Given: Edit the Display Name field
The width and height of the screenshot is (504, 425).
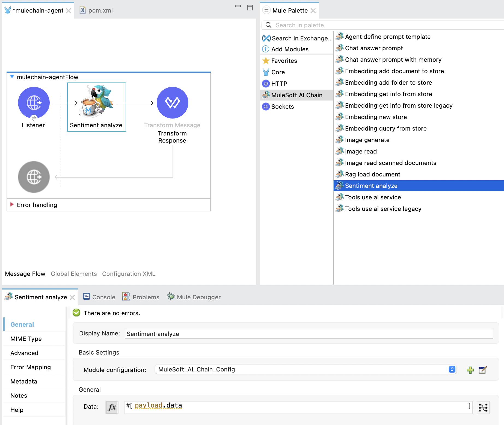Looking at the screenshot, I should point(309,334).
